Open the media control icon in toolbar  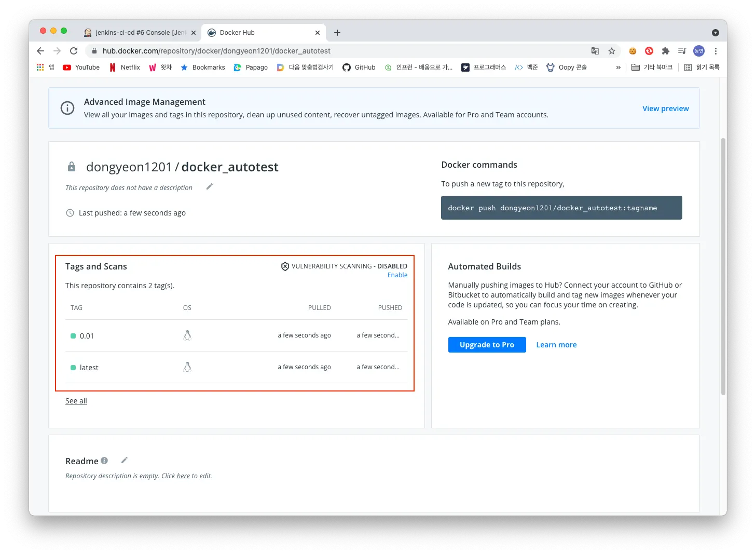(x=682, y=51)
